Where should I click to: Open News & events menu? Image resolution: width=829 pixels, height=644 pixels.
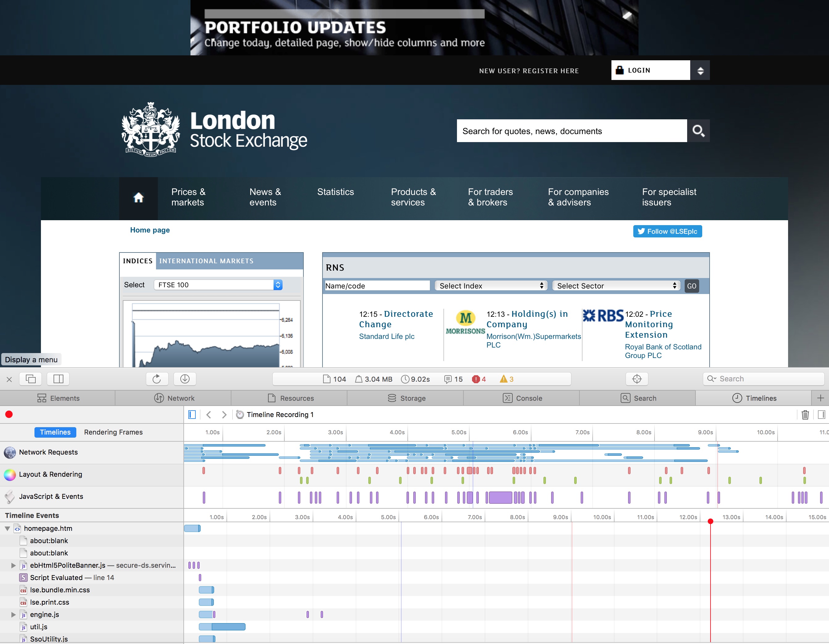point(265,197)
